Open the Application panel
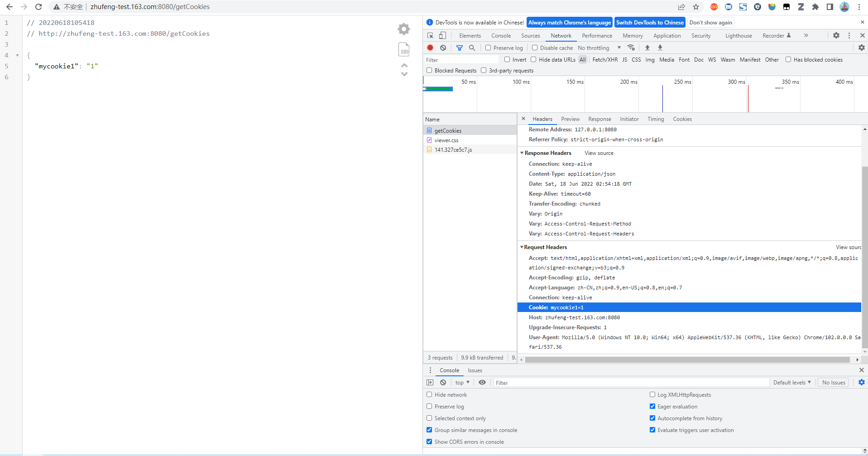 (667, 35)
